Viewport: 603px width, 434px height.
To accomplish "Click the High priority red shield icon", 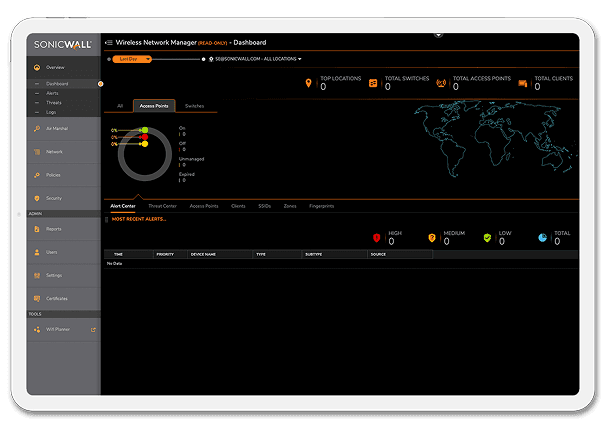I will [x=377, y=238].
